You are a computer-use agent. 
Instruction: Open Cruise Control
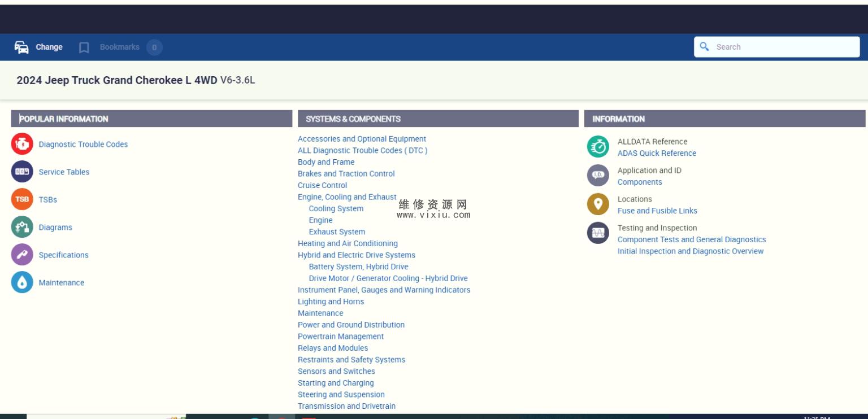pos(323,186)
